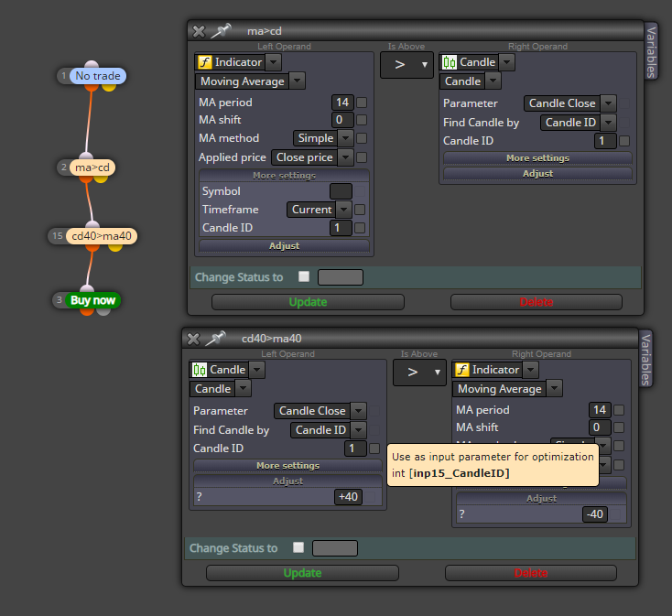Click the Candle icon in ma>cd right operand

click(450, 62)
